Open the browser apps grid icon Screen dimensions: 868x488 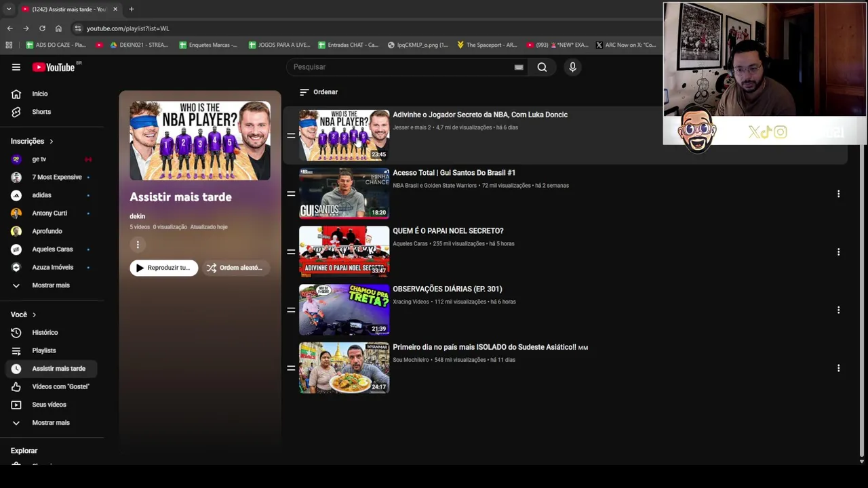click(9, 45)
